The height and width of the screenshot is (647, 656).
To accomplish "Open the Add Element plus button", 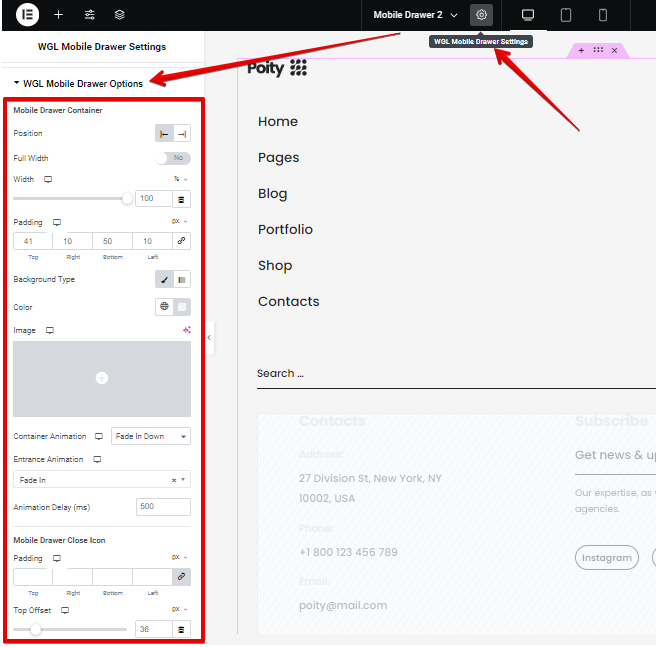I will pos(59,15).
